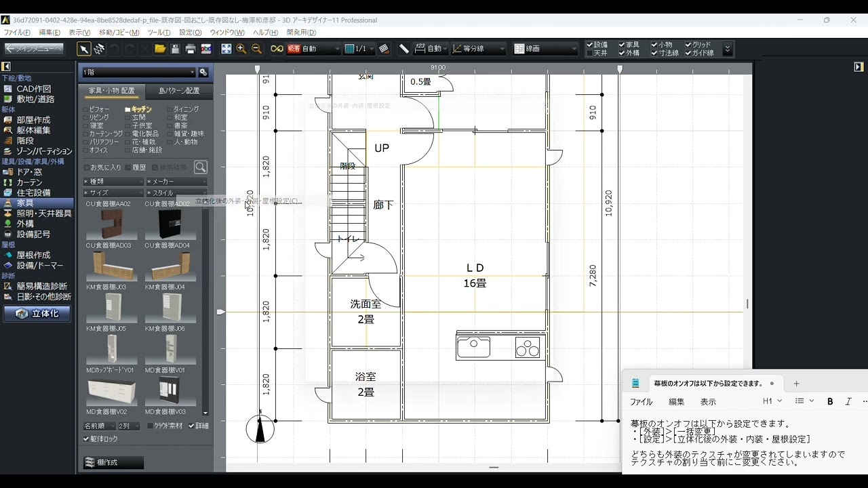Enable the 天井 display checkbox
868x488 pixels.
(589, 53)
